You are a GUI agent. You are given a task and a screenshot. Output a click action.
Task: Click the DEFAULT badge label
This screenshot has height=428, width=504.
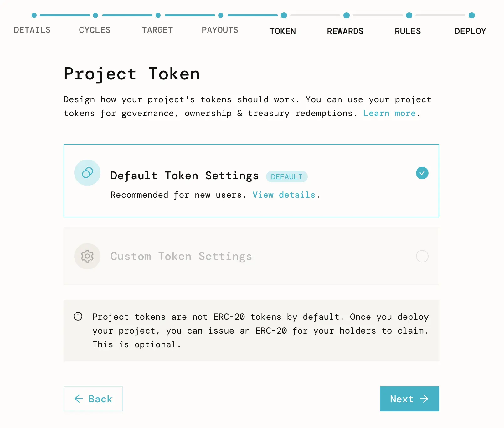pyautogui.click(x=287, y=177)
